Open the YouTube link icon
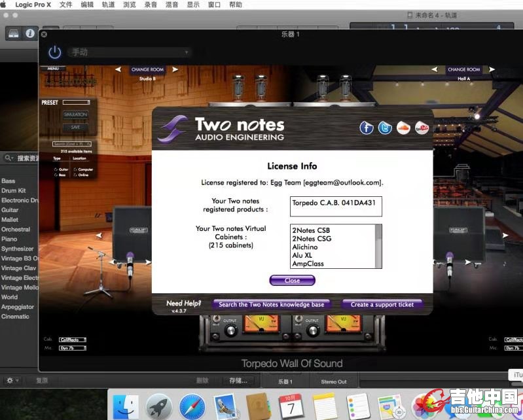 click(422, 128)
